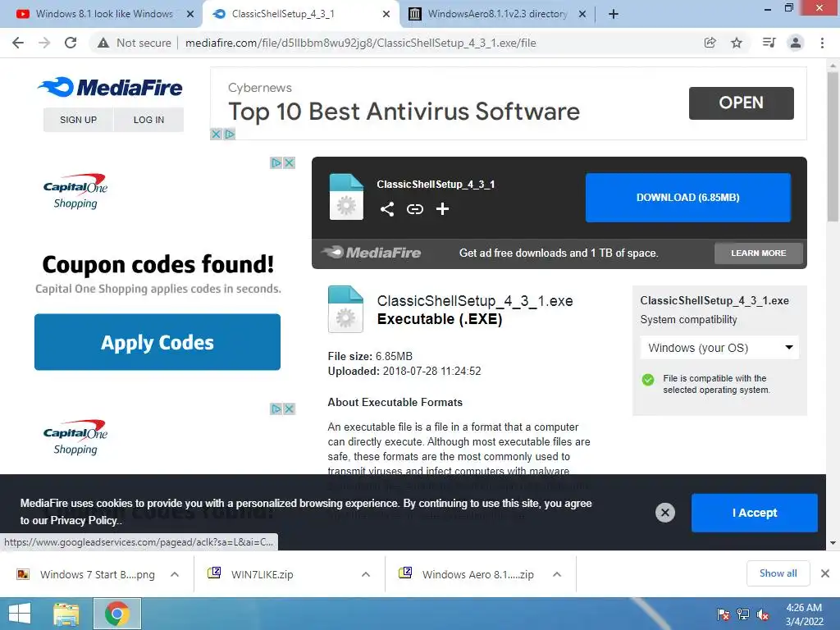The width and height of the screenshot is (840, 630).
Task: Click the Download (6.85MB) button
Action: (688, 198)
